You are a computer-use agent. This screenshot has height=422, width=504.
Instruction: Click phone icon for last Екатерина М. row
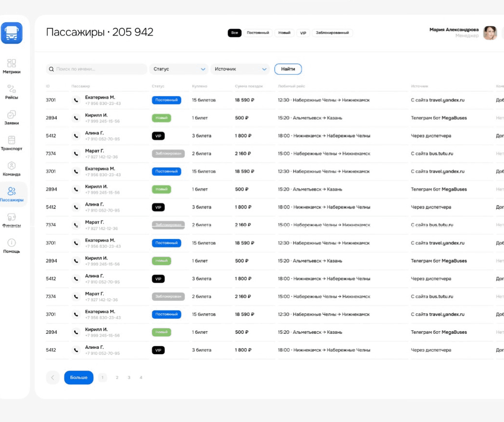point(76,314)
